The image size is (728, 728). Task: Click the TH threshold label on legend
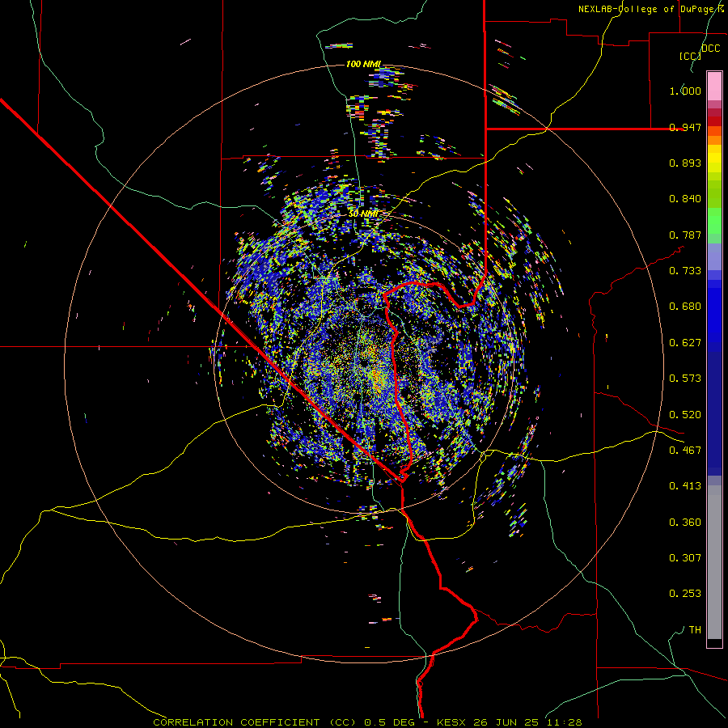pyautogui.click(x=695, y=630)
